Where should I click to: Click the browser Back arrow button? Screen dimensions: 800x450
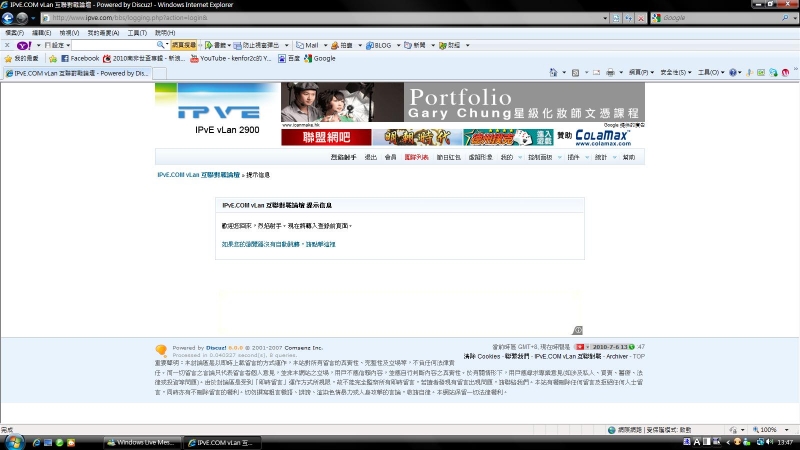[x=8, y=18]
